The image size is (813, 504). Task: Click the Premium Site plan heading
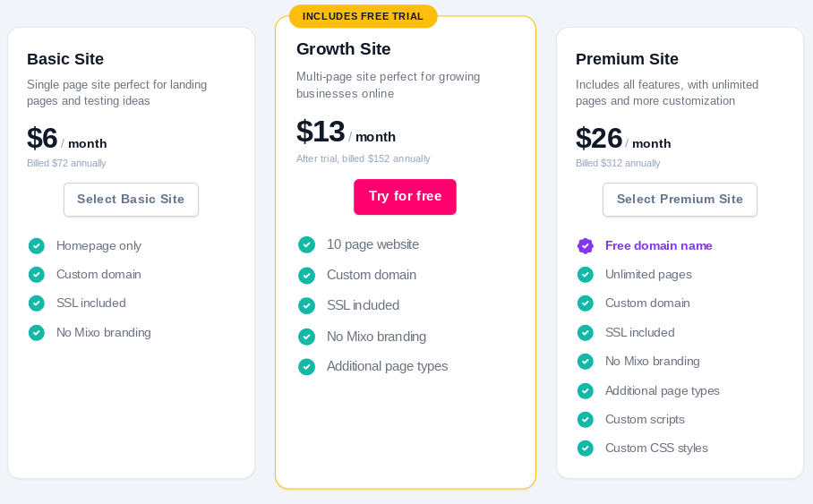(627, 59)
